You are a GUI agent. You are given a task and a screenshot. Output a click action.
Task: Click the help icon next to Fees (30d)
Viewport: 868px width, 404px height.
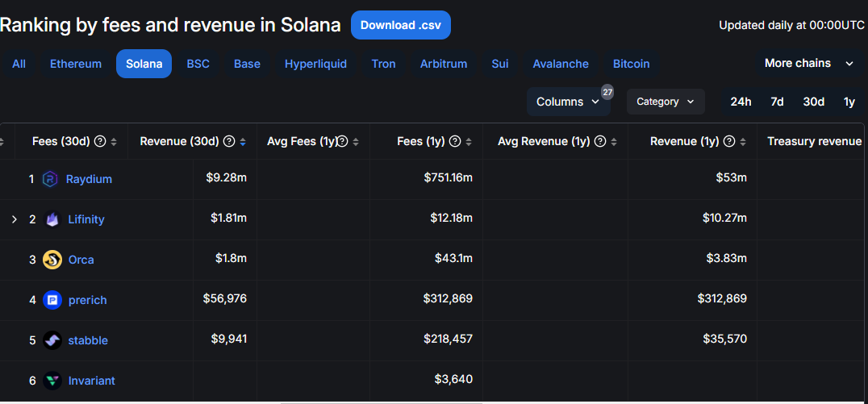(100, 142)
